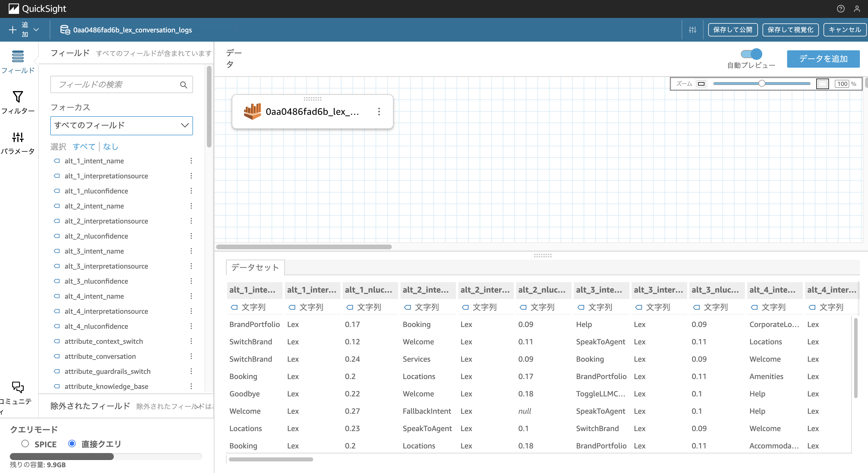Click the zoom slider handle
Viewport: 868px width, 473px height.
pyautogui.click(x=761, y=84)
